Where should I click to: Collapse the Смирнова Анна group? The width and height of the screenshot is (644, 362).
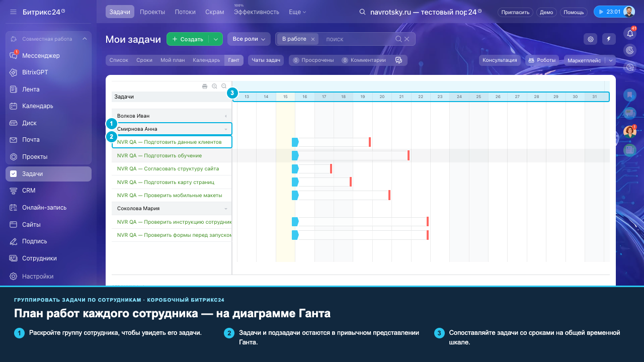(225, 129)
